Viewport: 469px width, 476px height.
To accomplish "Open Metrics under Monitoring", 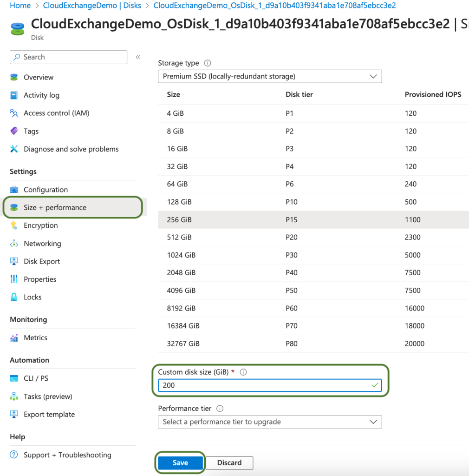I will [x=35, y=337].
